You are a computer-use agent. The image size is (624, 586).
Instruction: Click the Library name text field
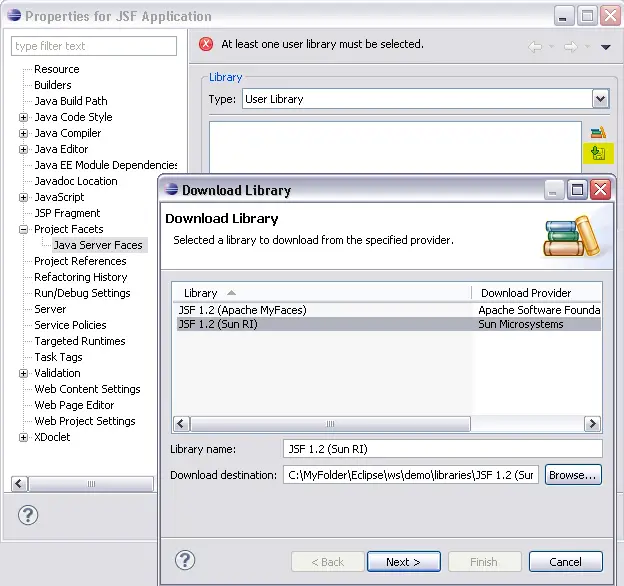[443, 449]
